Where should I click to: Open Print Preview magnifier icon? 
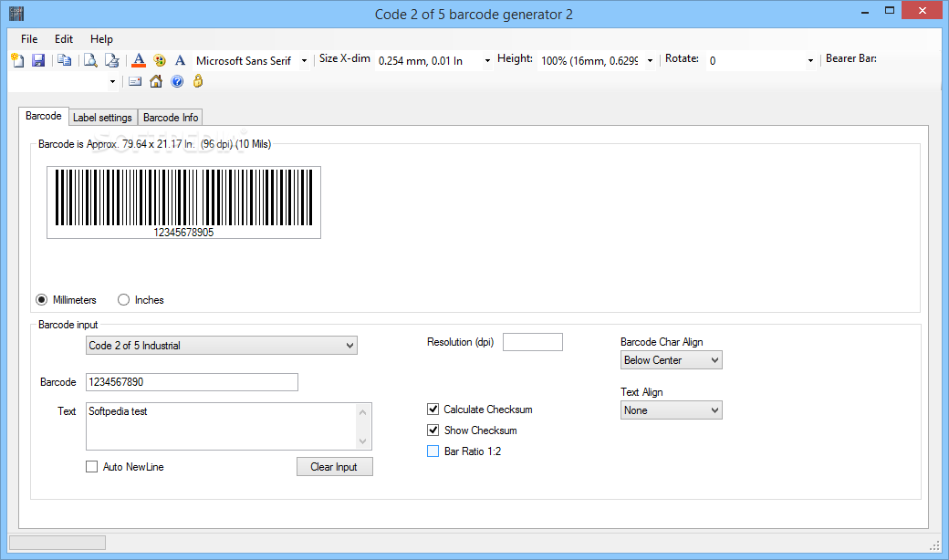[90, 60]
